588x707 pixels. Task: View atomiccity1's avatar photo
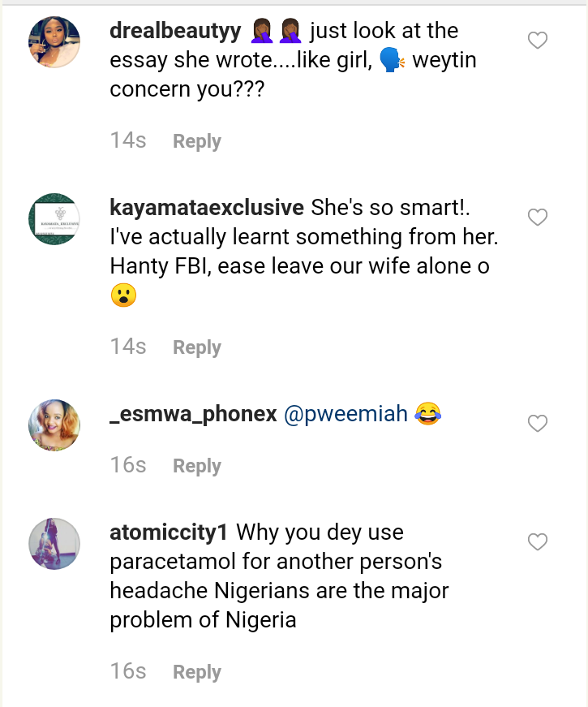coord(54,544)
